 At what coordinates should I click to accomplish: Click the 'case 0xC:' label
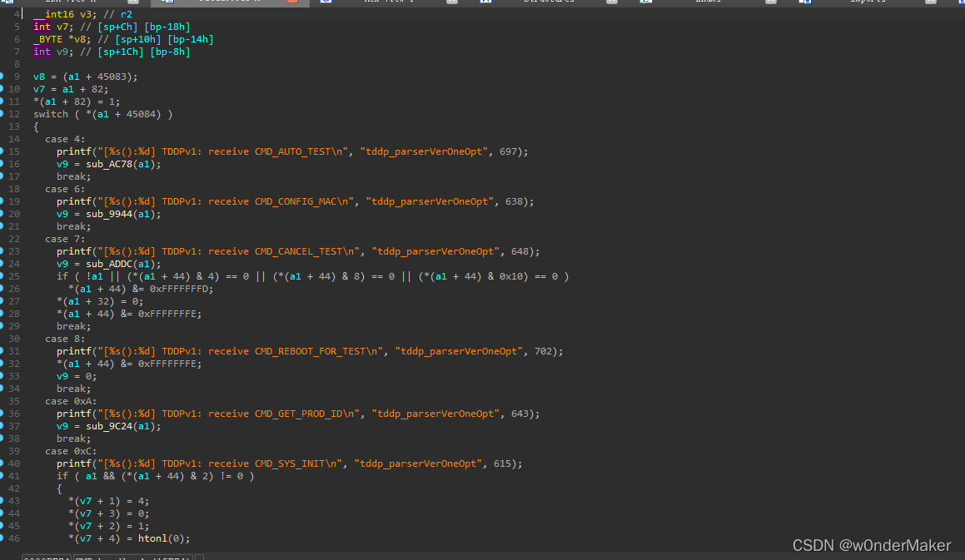pos(71,451)
